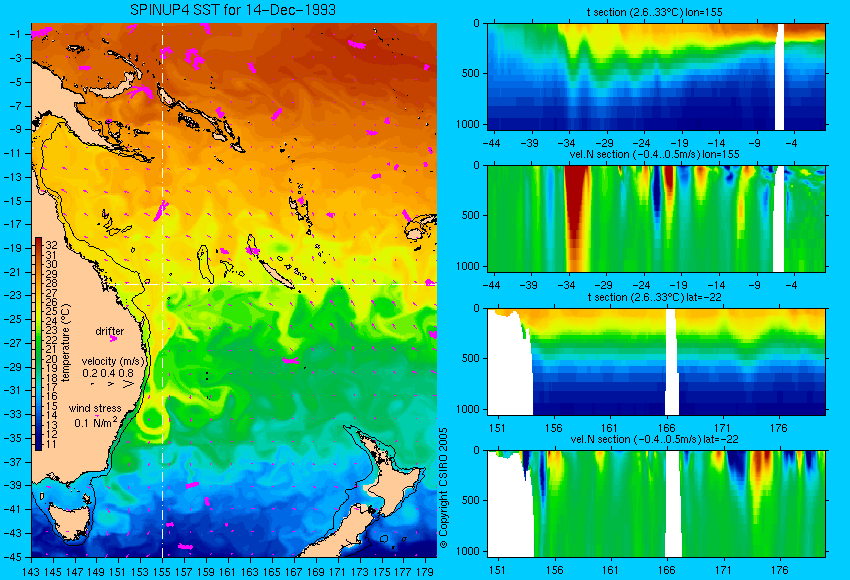Click the '179' longitude label on the map axis
Image resolution: width=850 pixels, height=580 pixels.
pyautogui.click(x=425, y=571)
